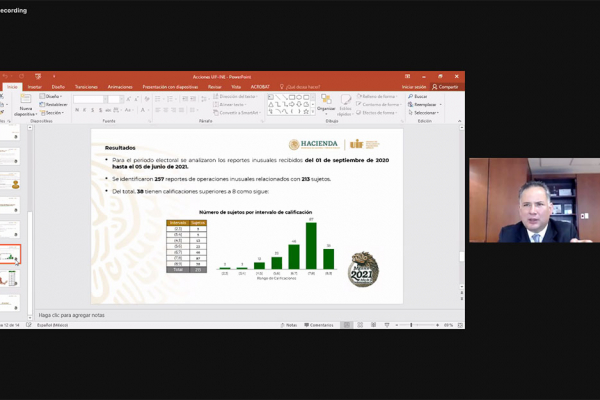This screenshot has width=600, height=400.
Task: Click the zoom slider in status bar
Action: click(417, 325)
